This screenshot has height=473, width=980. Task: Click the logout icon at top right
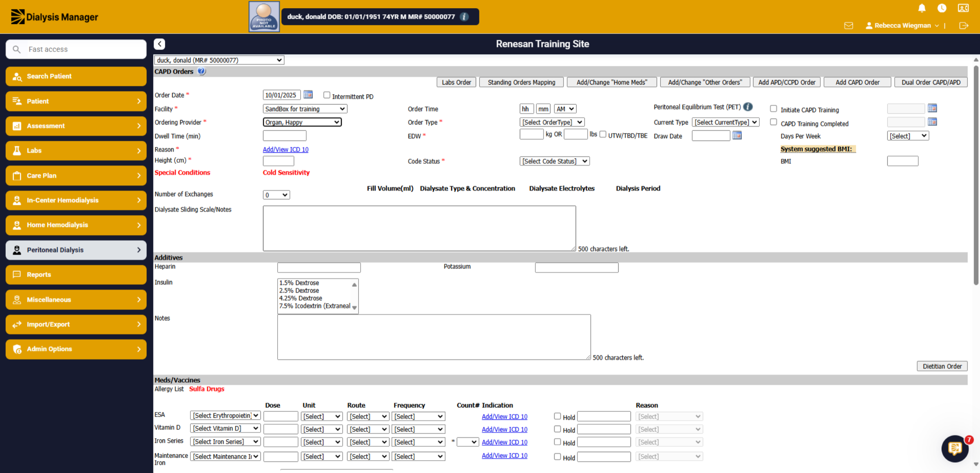[x=964, y=26]
